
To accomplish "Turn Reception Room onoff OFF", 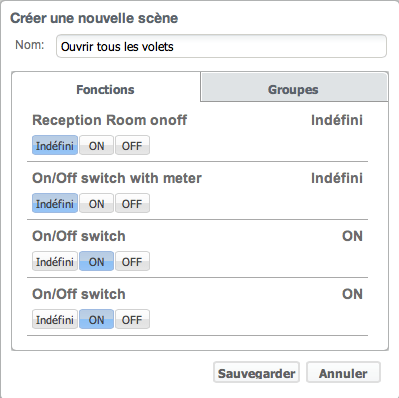I will click(132, 145).
